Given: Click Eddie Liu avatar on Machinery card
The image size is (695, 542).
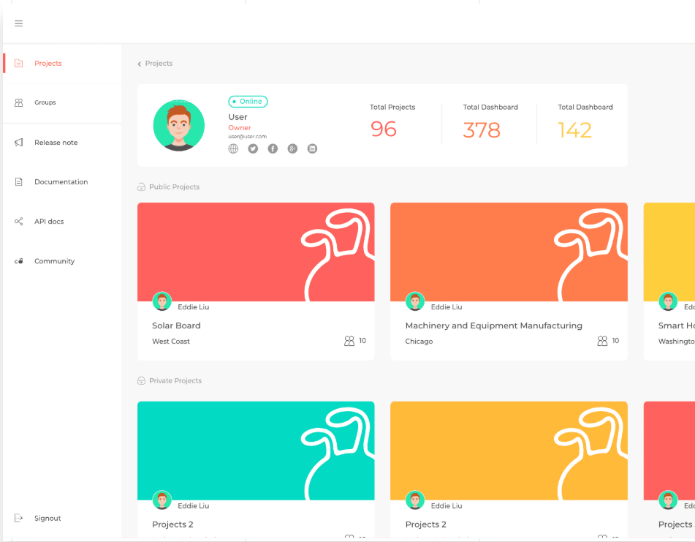Looking at the screenshot, I should click(x=415, y=301).
